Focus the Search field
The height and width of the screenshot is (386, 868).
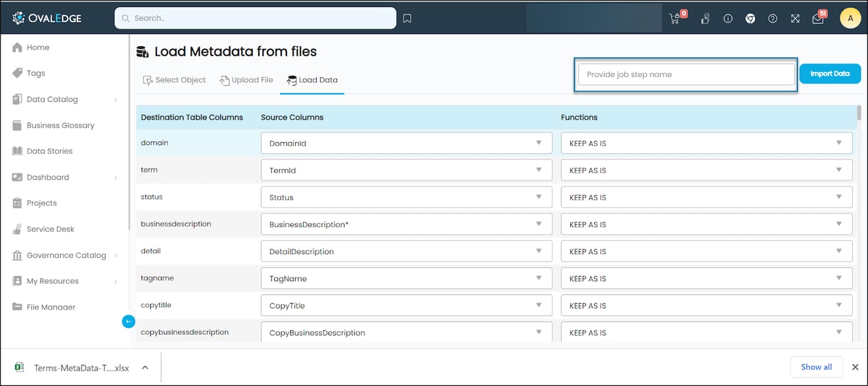click(255, 18)
